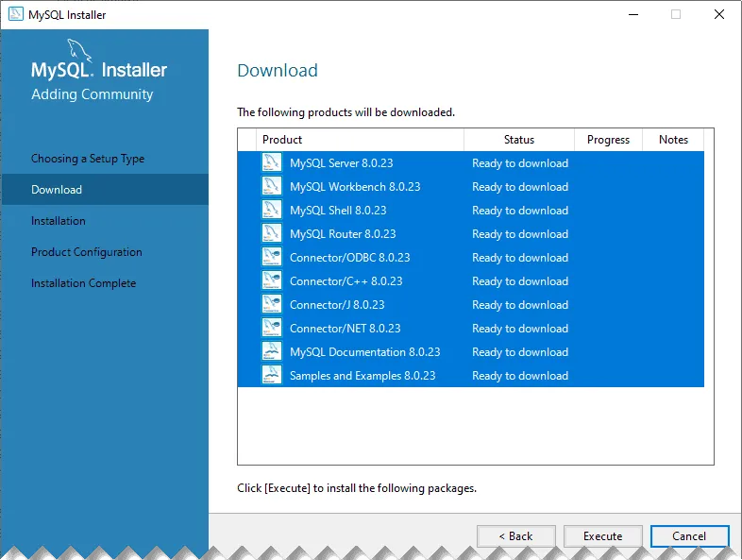Viewport: 742px width, 560px height.
Task: Select Installation Complete in sidebar
Action: click(83, 283)
